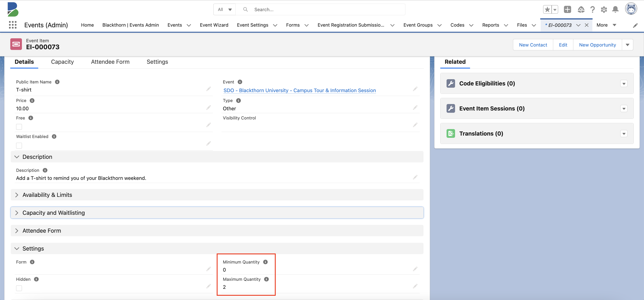Viewport: 644px width, 300px height.
Task: Toggle the Hidden checkbox
Action: [19, 288]
